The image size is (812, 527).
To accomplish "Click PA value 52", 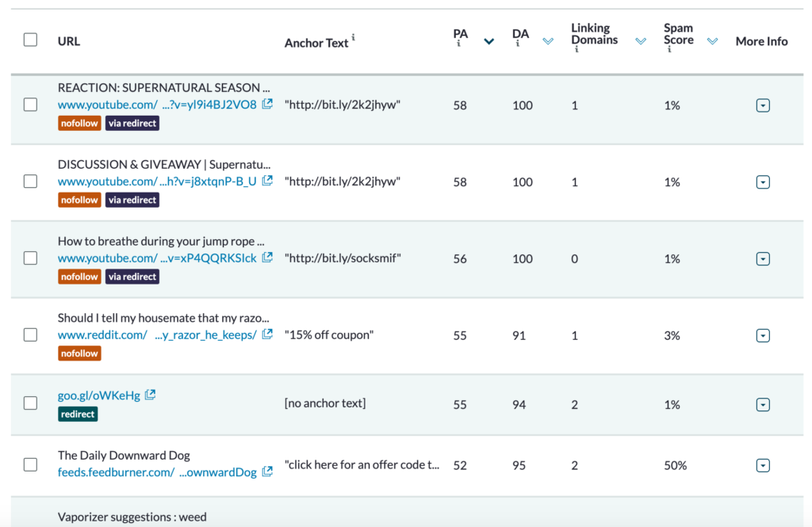I will tap(460, 465).
